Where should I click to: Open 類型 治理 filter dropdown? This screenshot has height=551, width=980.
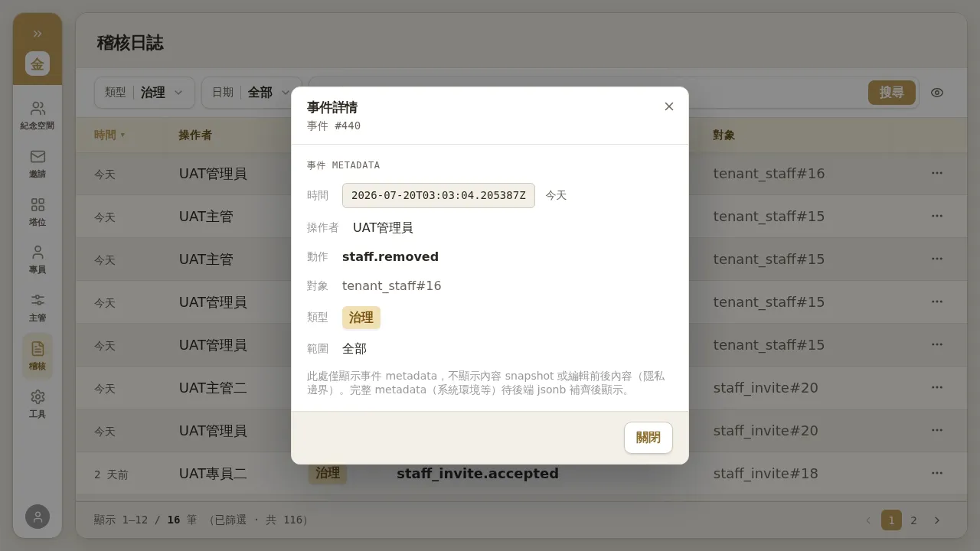[145, 93]
